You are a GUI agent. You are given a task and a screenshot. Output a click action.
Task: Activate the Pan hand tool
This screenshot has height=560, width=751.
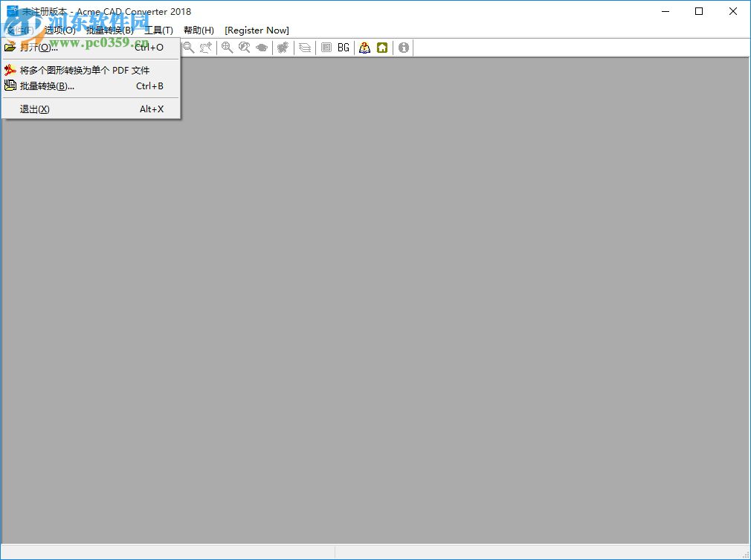(206, 48)
